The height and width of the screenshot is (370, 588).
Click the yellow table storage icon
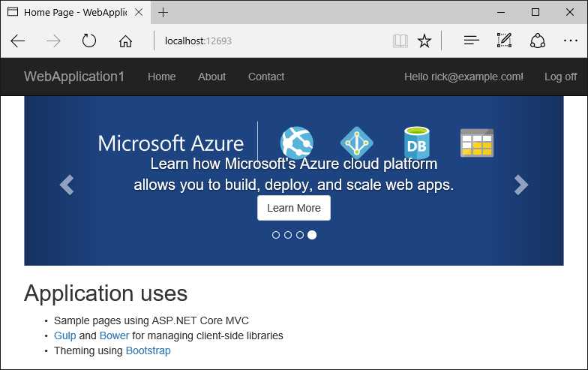(x=477, y=143)
